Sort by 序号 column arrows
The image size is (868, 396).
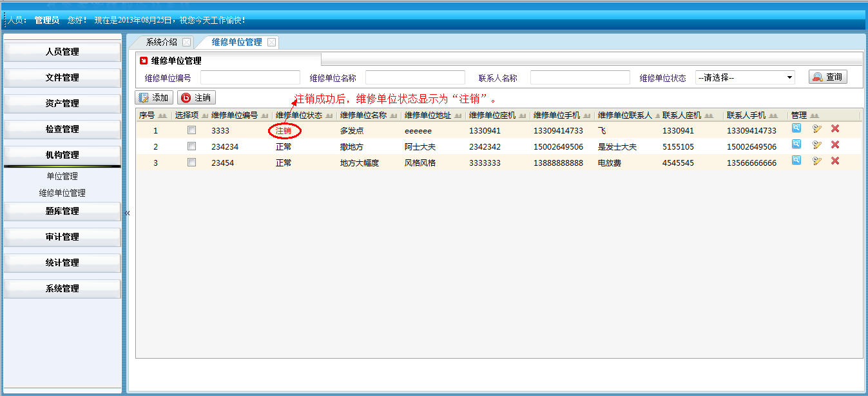[162, 115]
